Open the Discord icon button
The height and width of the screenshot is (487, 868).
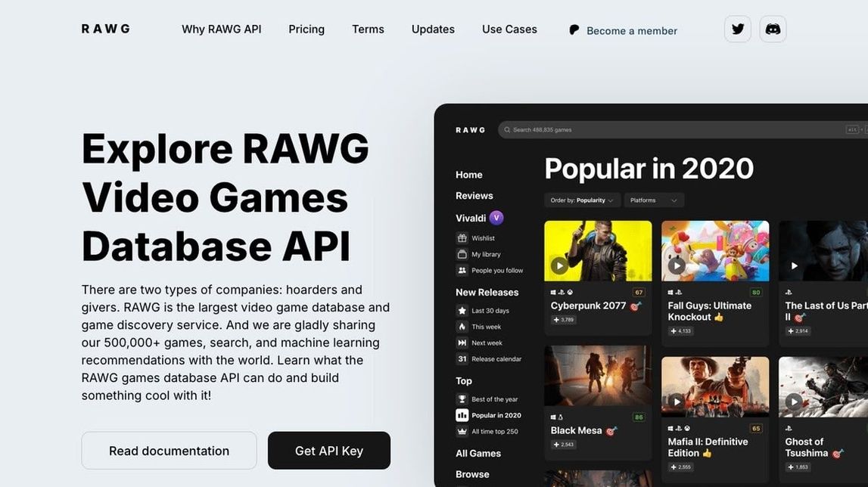click(773, 29)
